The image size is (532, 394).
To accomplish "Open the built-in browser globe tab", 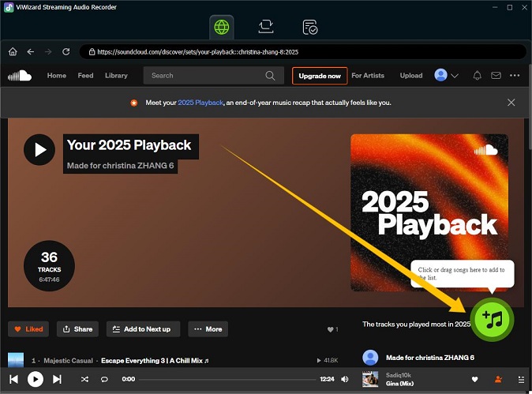I will [222, 27].
